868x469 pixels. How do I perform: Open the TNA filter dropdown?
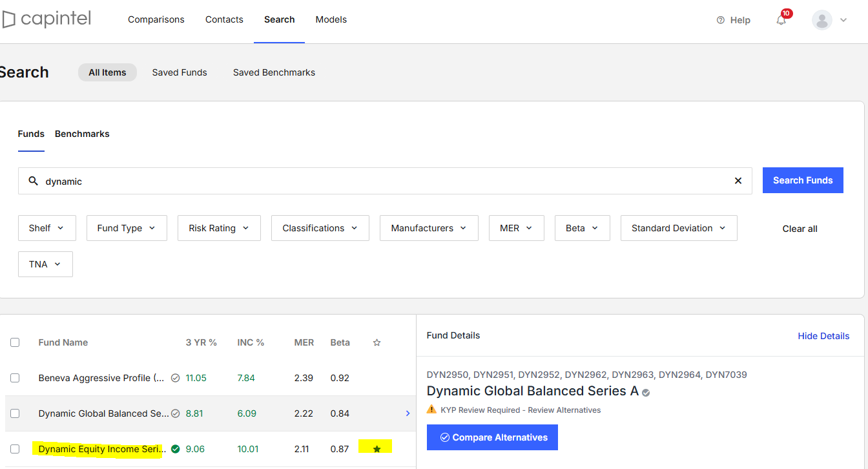45,264
